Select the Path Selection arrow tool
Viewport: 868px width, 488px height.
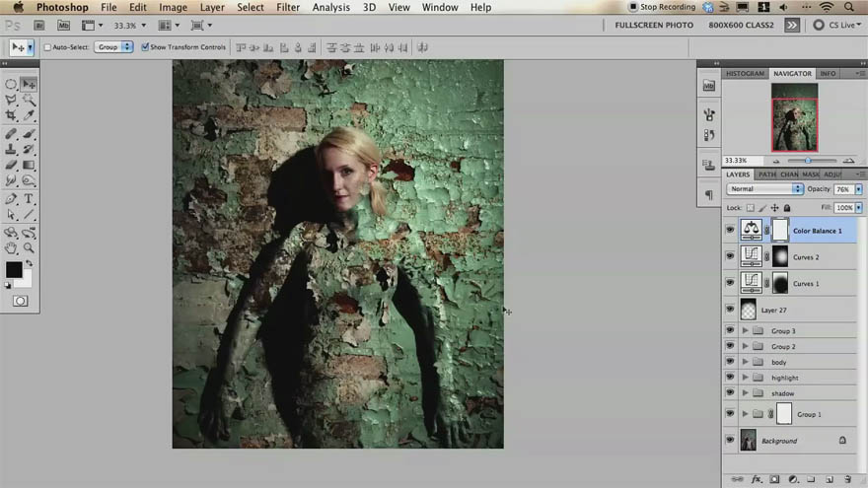click(11, 214)
